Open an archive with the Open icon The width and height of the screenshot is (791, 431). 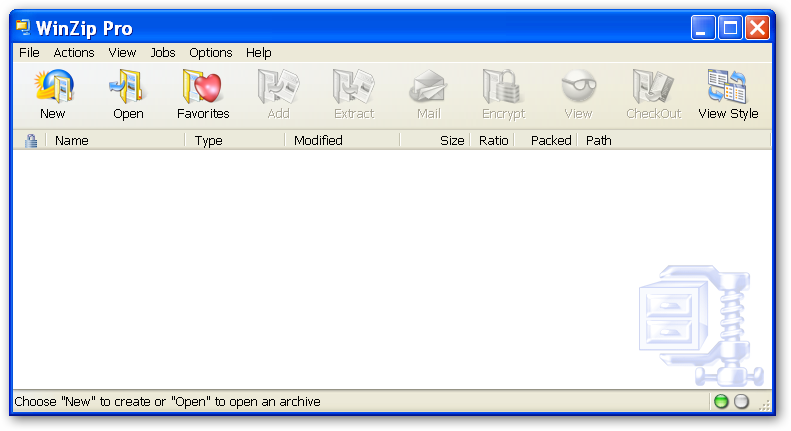[127, 87]
